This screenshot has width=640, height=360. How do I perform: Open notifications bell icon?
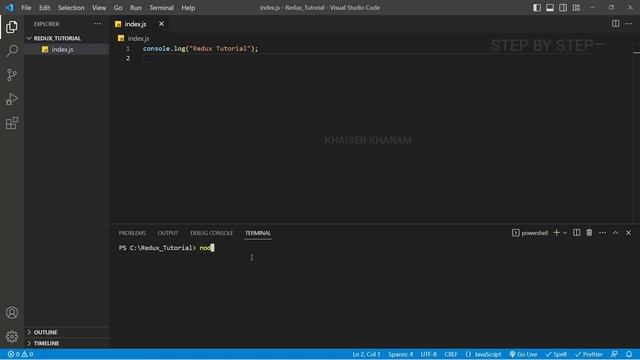click(x=629, y=354)
